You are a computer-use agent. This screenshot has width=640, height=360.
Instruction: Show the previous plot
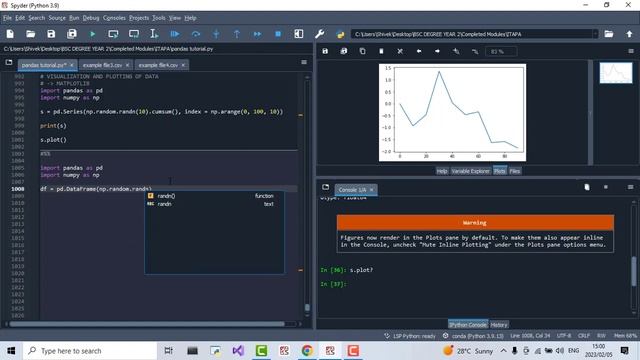coord(419,51)
